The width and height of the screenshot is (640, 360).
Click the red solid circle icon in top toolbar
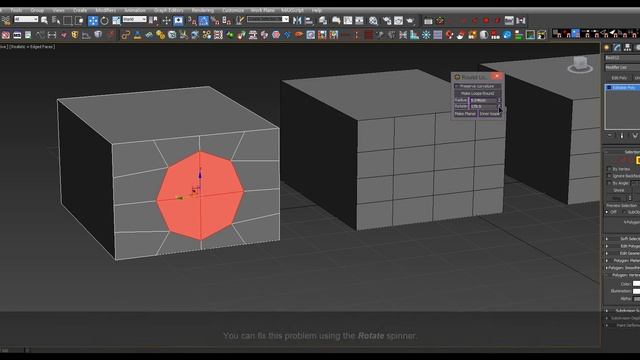[x=486, y=20]
